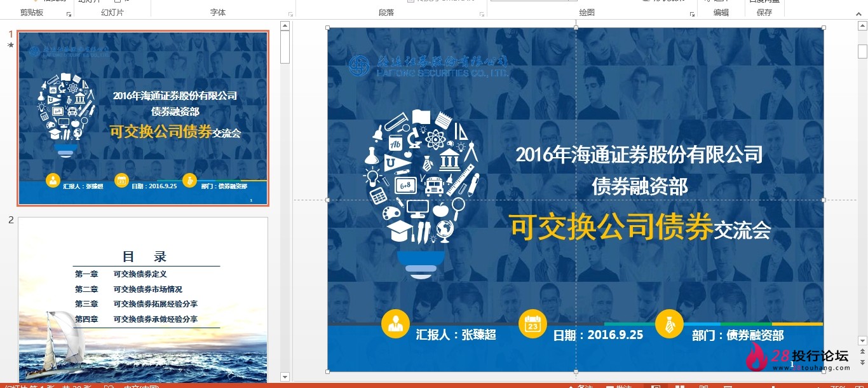This screenshot has width=868, height=388.
Task: Open the 剪贴板 group dialog launcher
Action: pyautogui.click(x=69, y=13)
